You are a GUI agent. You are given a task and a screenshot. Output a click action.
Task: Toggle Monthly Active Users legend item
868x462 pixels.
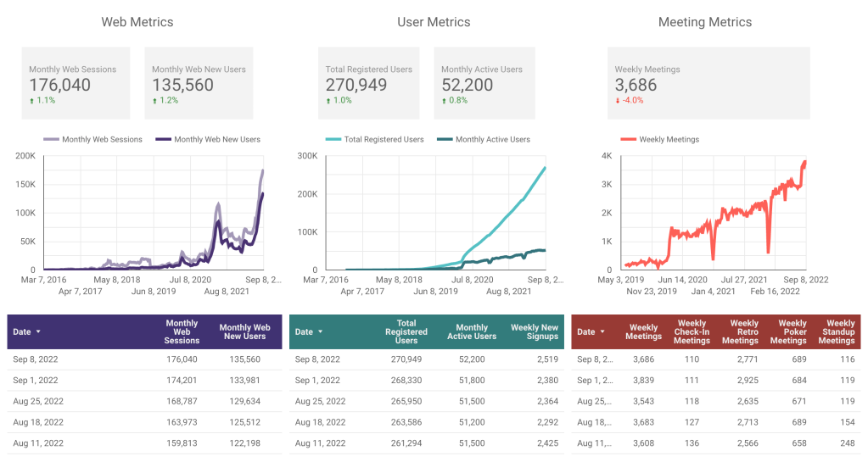point(484,139)
